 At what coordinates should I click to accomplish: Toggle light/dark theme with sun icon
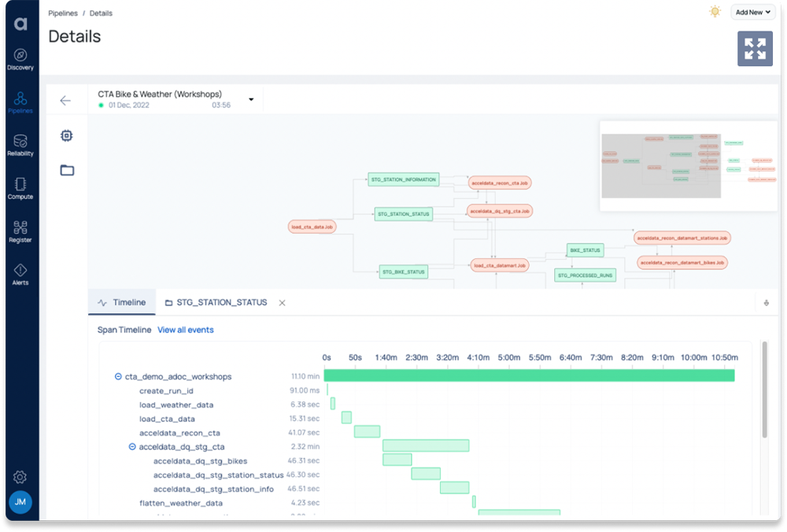point(715,12)
